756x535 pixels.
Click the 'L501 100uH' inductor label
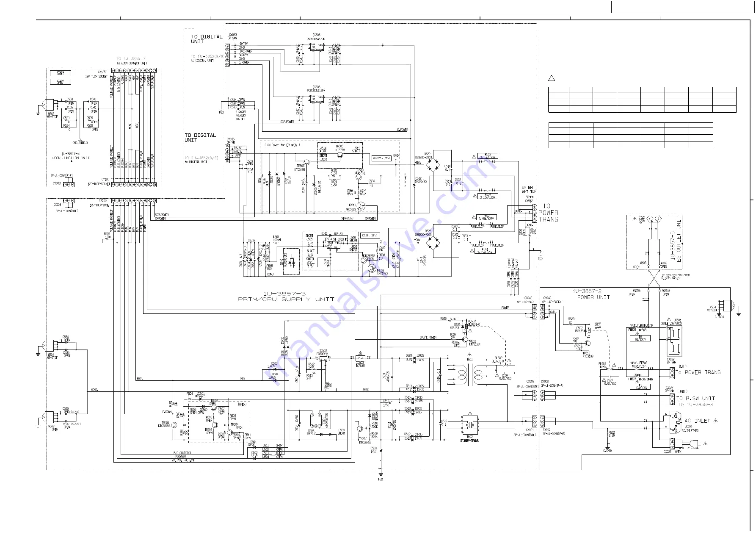tap(276, 238)
